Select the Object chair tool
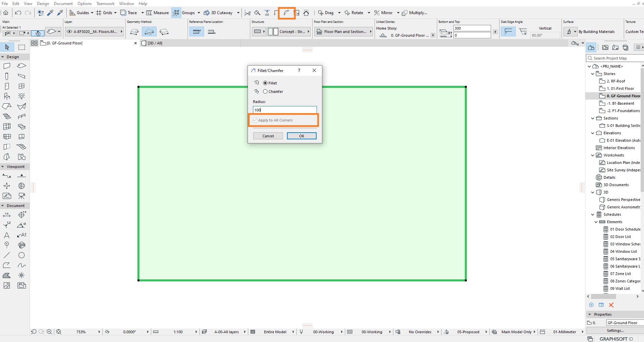 pyautogui.click(x=7, y=96)
